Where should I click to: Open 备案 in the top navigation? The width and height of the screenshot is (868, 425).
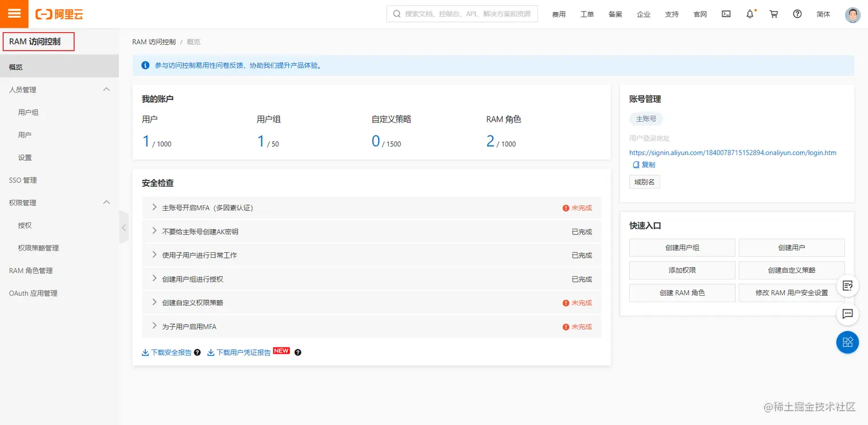click(x=615, y=14)
